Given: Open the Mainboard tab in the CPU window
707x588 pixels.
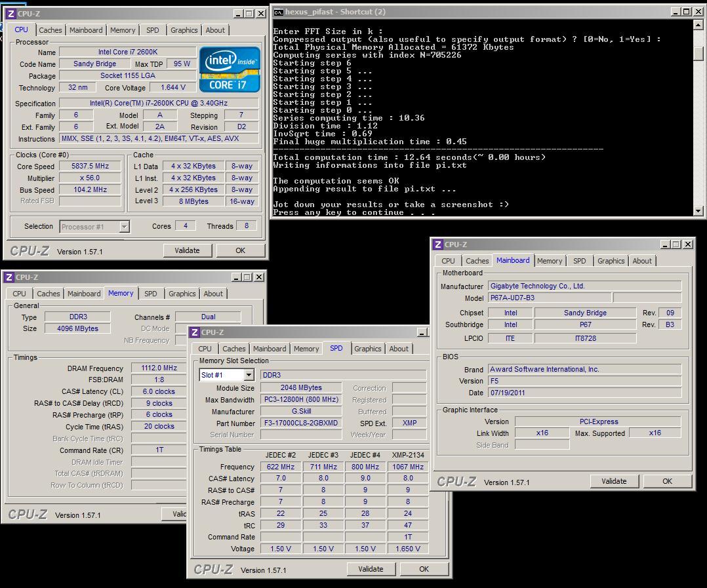Looking at the screenshot, I should click(x=86, y=30).
